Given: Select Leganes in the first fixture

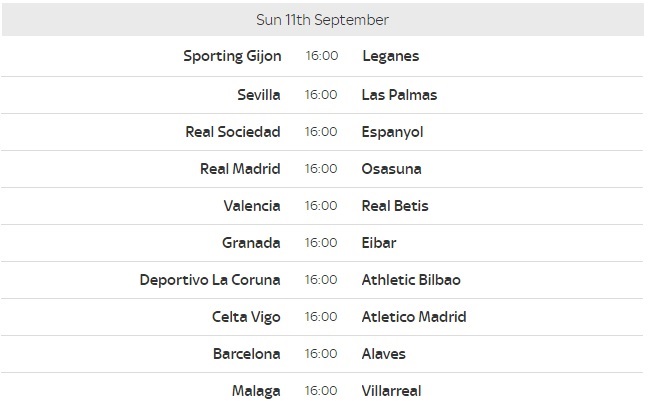Looking at the screenshot, I should tap(391, 57).
